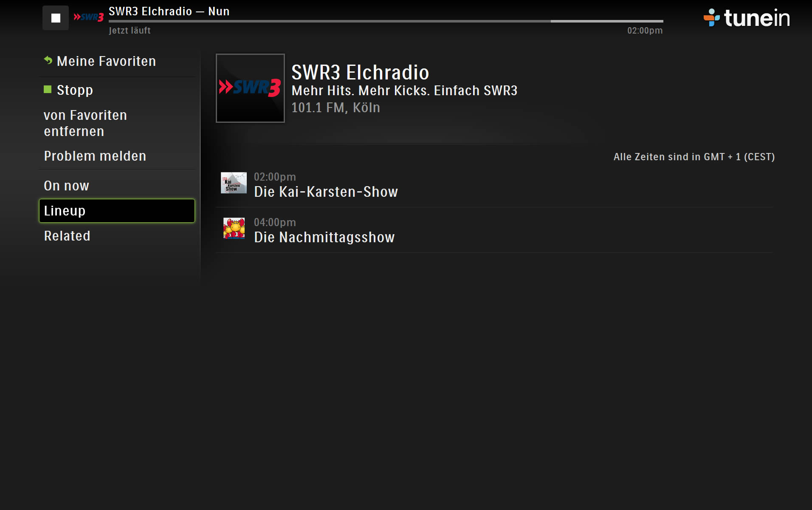Open the Related section
Viewport: 812px width, 510px height.
point(117,236)
